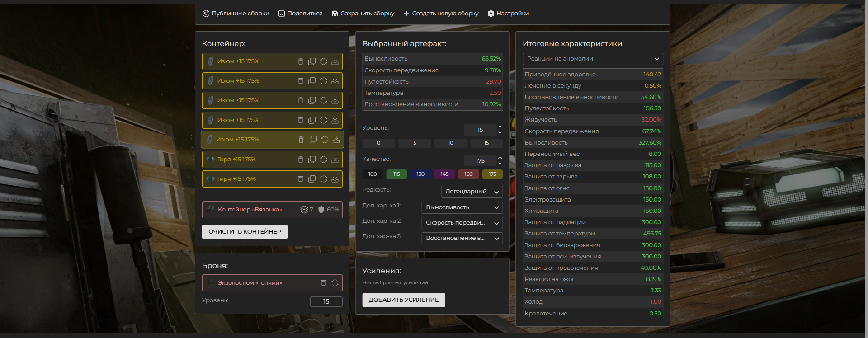The image size is (868, 338).
Task: Select level preset 0
Action: pos(378,143)
